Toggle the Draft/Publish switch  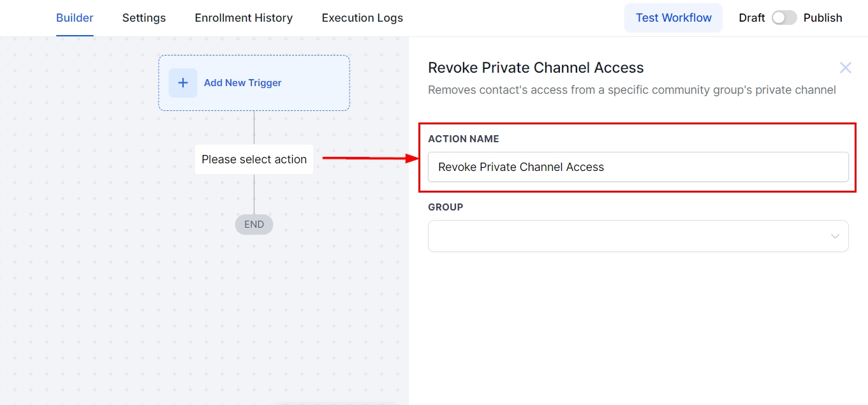tap(784, 18)
